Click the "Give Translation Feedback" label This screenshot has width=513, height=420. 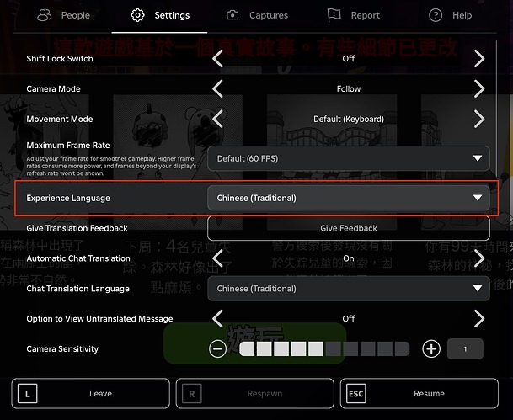(x=77, y=228)
